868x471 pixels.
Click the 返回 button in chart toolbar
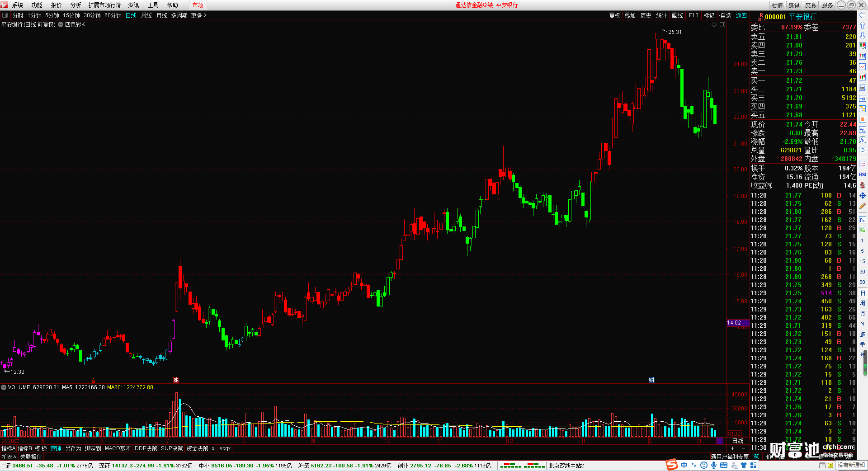[x=741, y=15]
